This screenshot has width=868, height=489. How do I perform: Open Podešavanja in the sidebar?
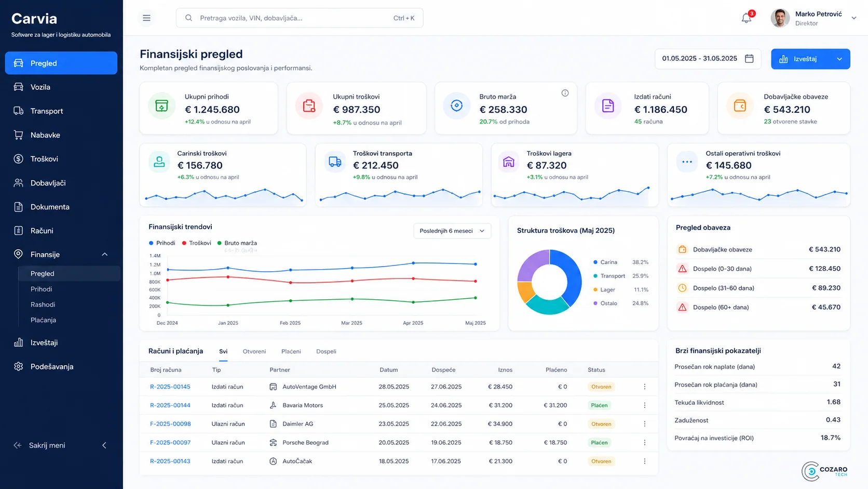(x=61, y=366)
